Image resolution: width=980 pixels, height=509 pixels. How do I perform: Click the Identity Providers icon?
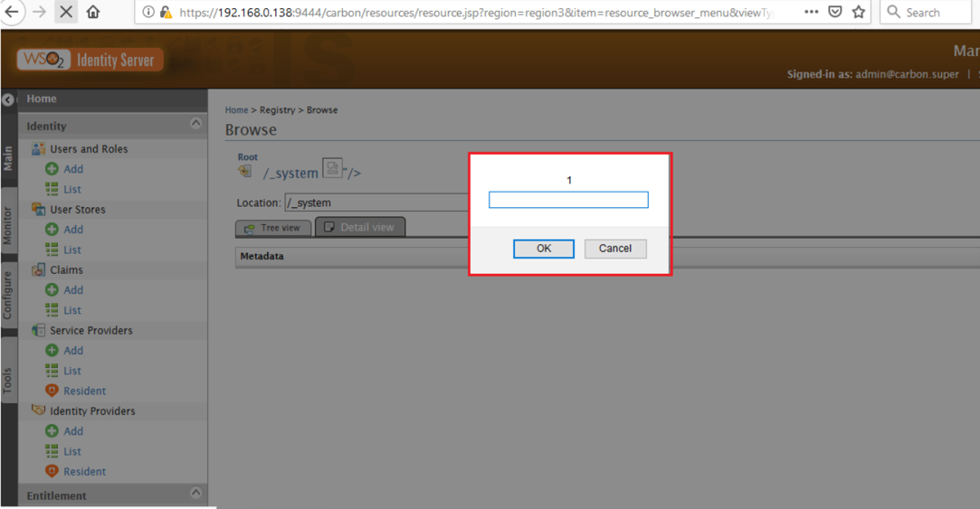(x=38, y=410)
